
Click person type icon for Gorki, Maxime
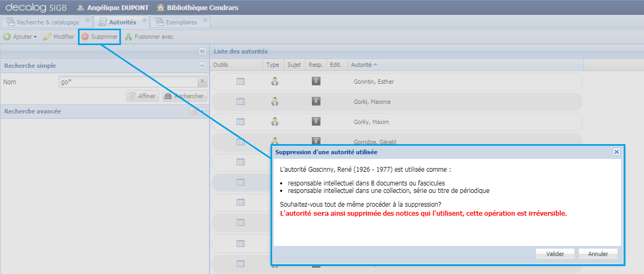274,102
